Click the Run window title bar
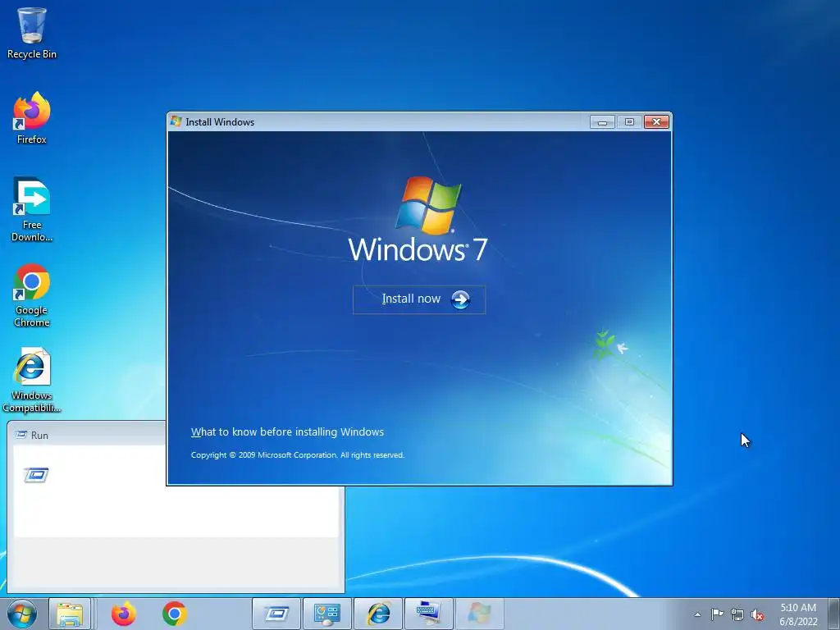This screenshot has width=840, height=630. [x=89, y=435]
